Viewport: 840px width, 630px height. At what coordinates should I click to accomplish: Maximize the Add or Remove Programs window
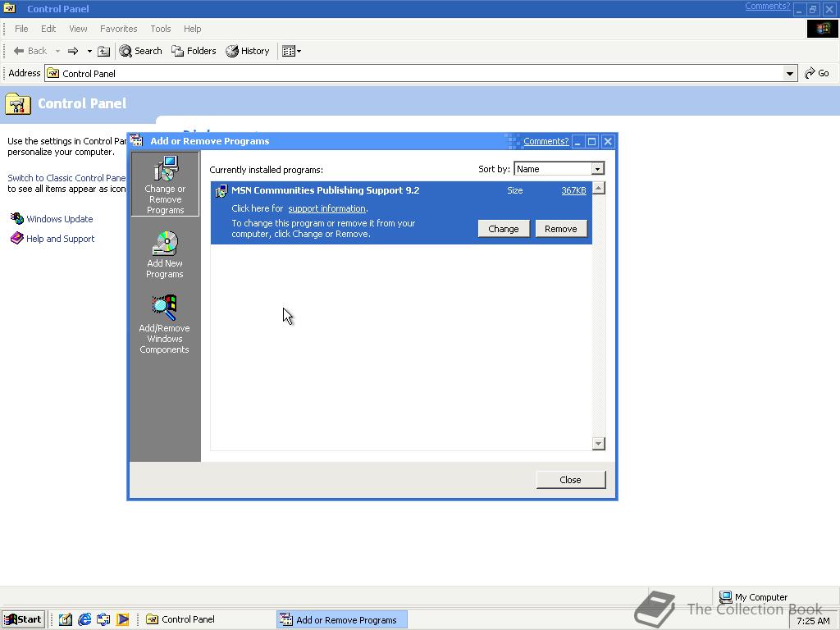point(592,141)
